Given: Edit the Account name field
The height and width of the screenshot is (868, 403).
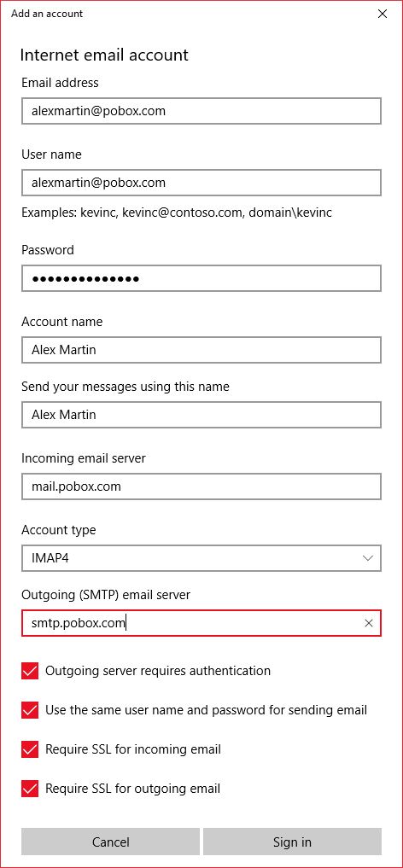Looking at the screenshot, I should tap(201, 350).
